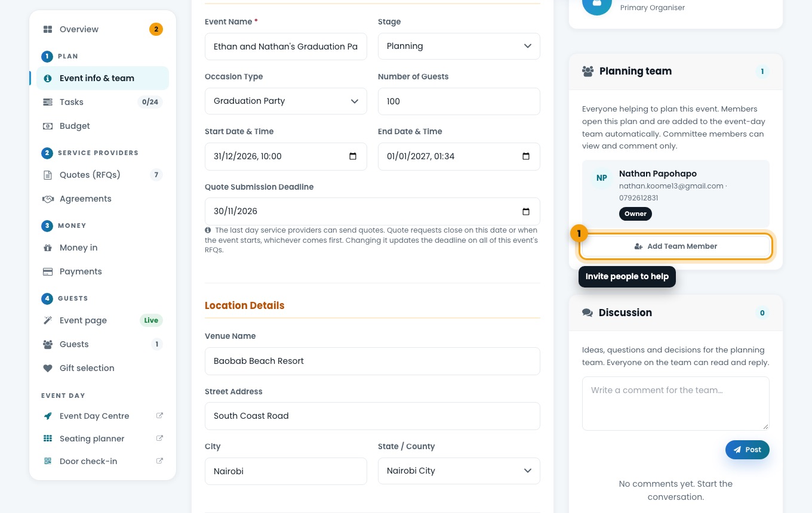The height and width of the screenshot is (513, 812).
Task: Open the Seating planner link
Action: (x=103, y=438)
